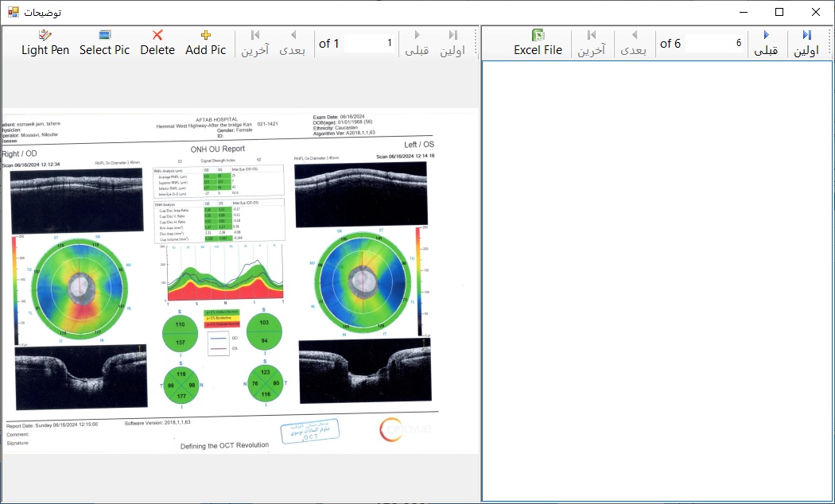
Task: Maximize the توضیحات window
Action: click(x=779, y=12)
